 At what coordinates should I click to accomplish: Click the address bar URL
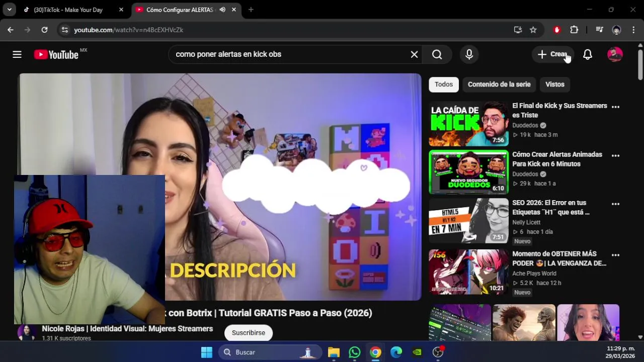(129, 30)
